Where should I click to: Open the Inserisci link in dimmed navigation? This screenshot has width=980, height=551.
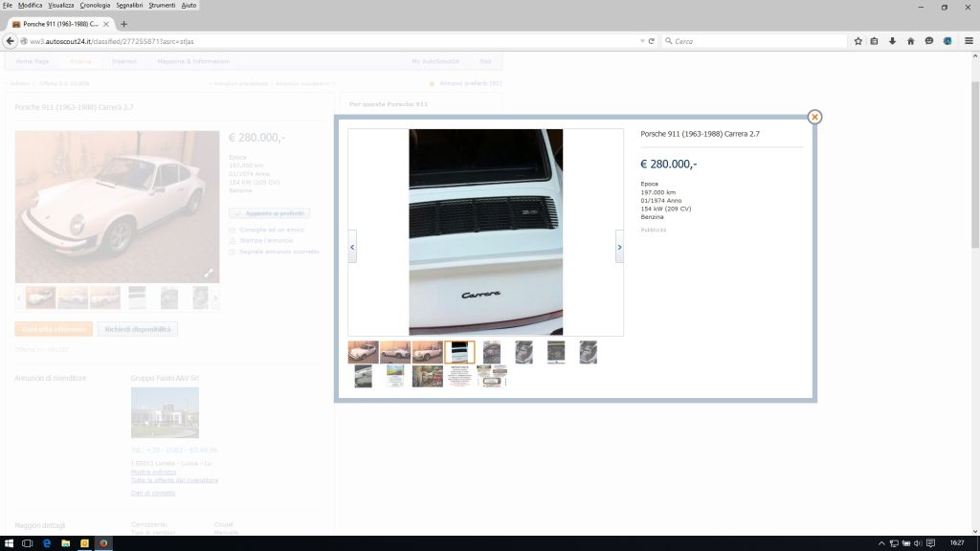(123, 61)
